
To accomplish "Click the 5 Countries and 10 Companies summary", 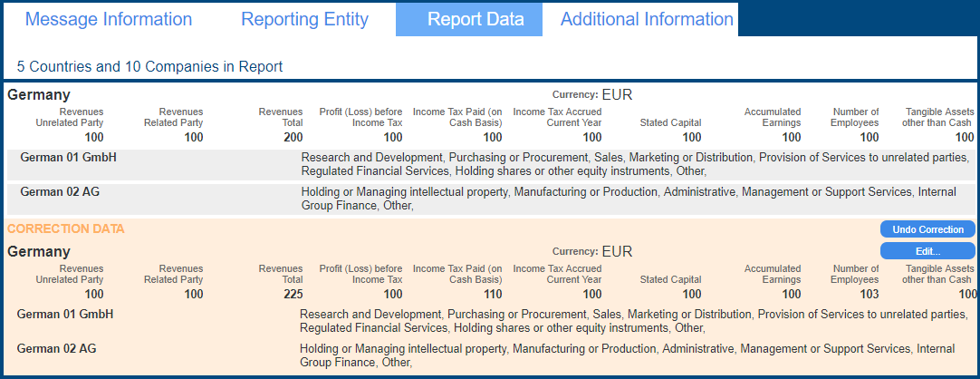I will (149, 66).
